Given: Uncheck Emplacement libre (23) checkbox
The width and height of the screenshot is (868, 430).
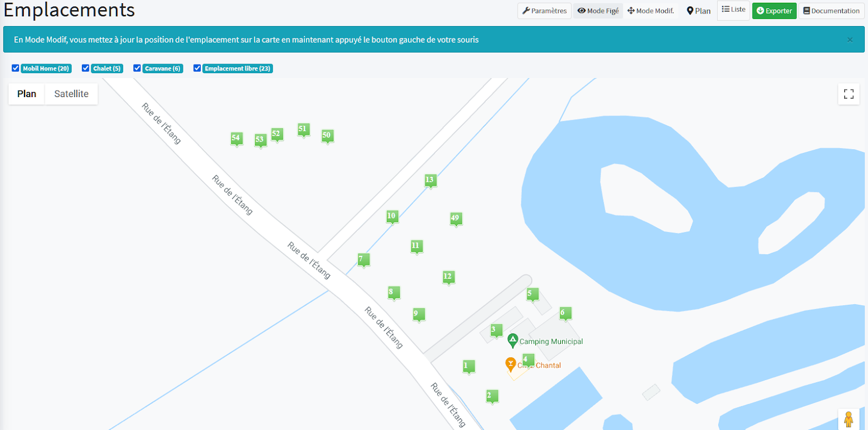Looking at the screenshot, I should (x=197, y=68).
